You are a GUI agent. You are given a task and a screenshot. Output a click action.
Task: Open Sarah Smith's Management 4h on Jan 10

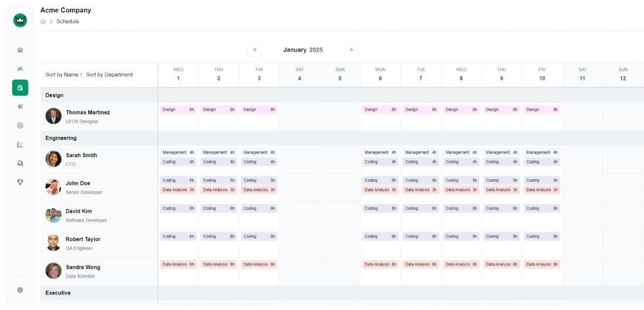[x=542, y=152]
